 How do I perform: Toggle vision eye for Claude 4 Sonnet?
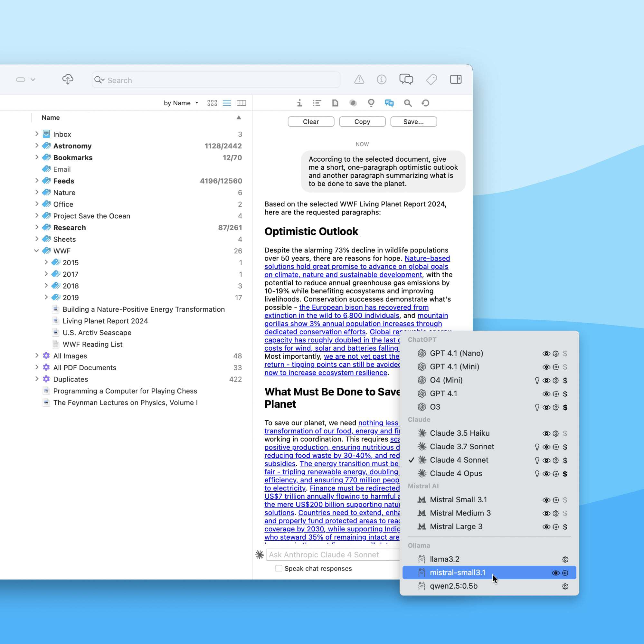point(546,460)
